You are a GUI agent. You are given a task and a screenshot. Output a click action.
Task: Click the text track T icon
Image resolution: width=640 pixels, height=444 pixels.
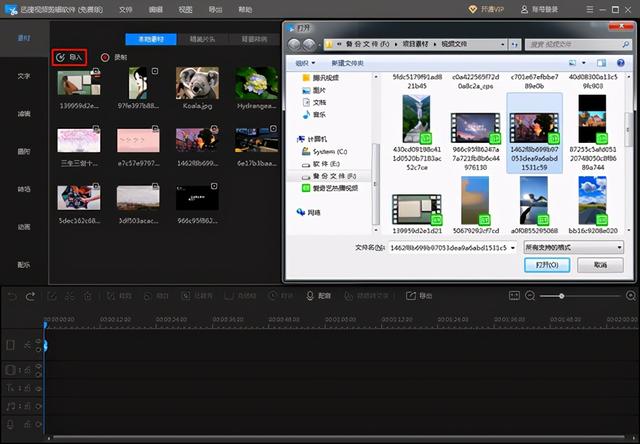pyautogui.click(x=11, y=388)
